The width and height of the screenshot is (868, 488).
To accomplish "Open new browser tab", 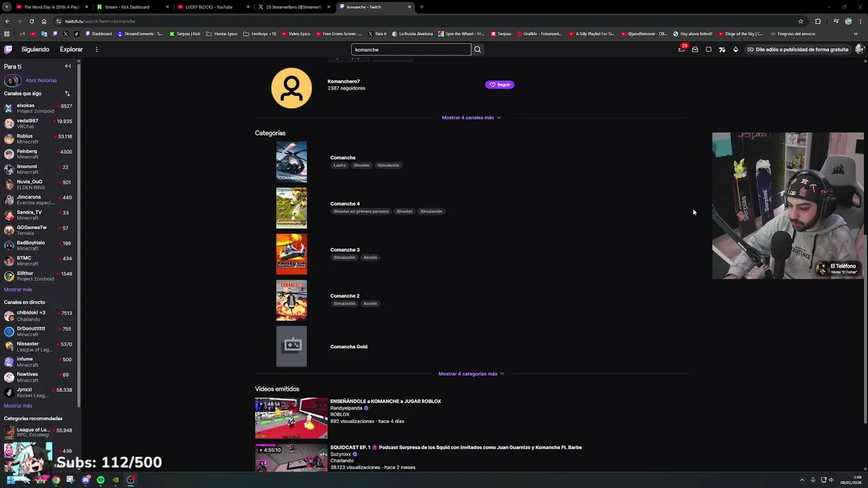I will (x=422, y=7).
